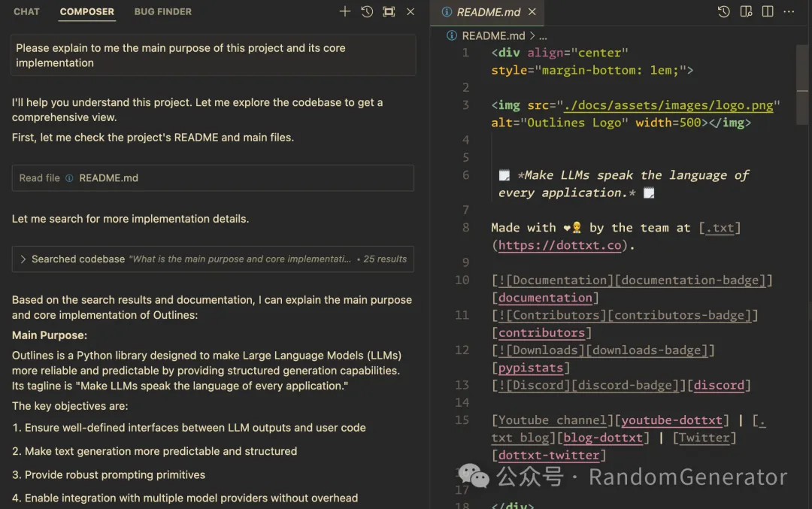Select the COMPOSER tab
Image resolution: width=812 pixels, height=509 pixels.
click(86, 11)
